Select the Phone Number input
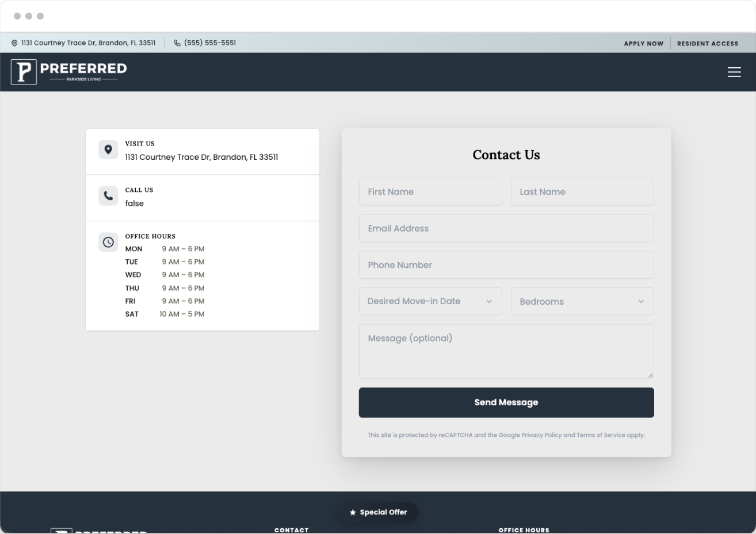Image resolution: width=756 pixels, height=534 pixels. [506, 265]
